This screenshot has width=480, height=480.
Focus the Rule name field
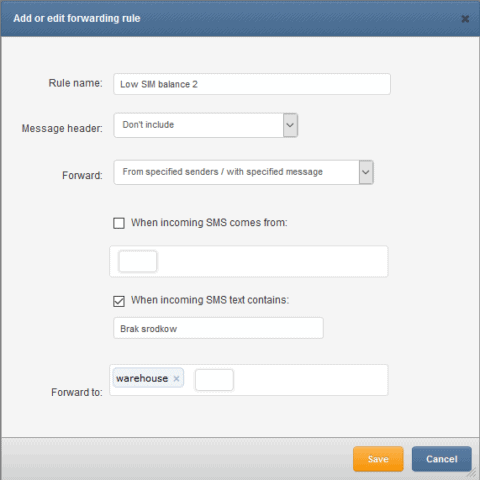pos(252,84)
